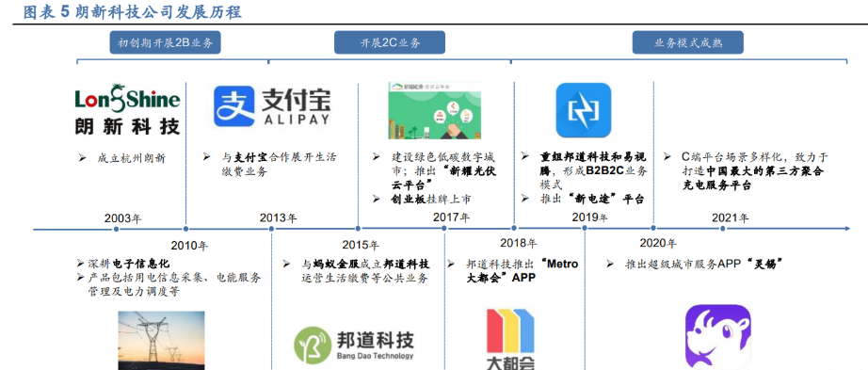This screenshot has height=370, width=868.
Task: Click the purple 灵锡 rhino app icon
Action: click(x=717, y=337)
